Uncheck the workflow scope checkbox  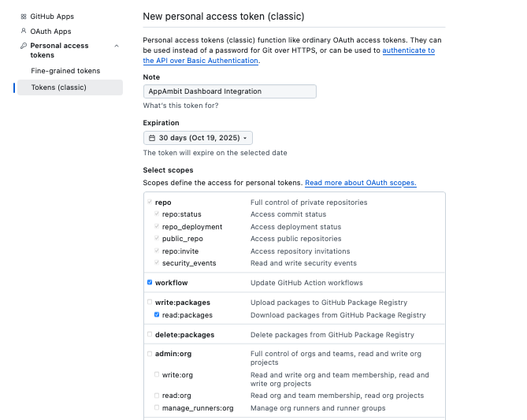[150, 282]
